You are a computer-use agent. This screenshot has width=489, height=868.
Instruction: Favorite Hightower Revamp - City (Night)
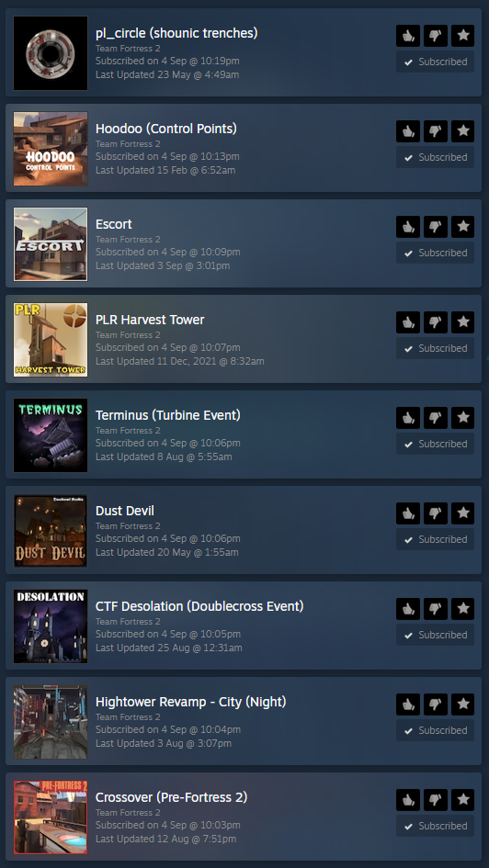point(463,705)
